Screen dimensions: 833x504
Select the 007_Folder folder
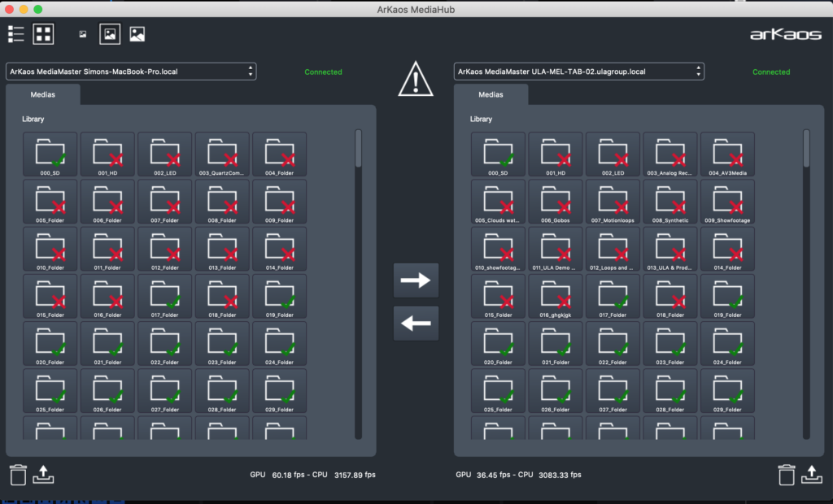tap(164, 202)
